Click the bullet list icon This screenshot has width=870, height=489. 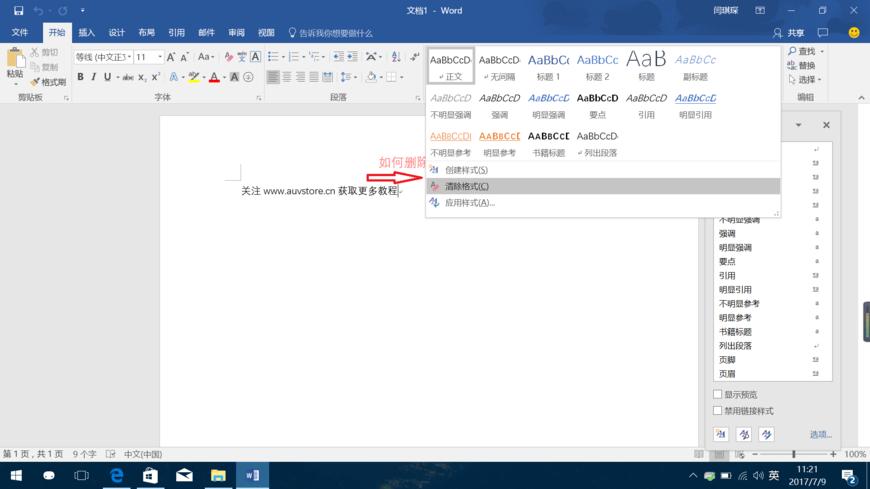tap(275, 57)
